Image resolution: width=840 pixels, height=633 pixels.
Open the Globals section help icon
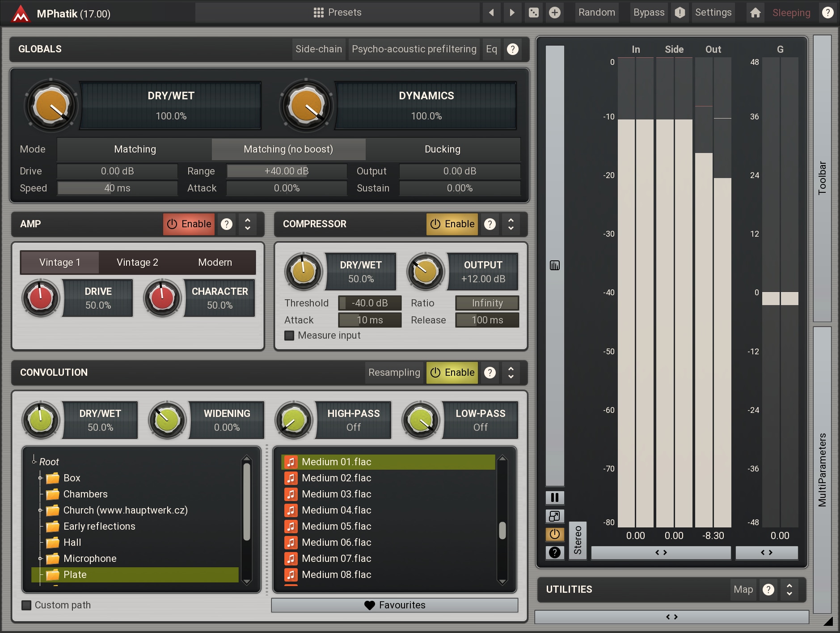pos(513,49)
